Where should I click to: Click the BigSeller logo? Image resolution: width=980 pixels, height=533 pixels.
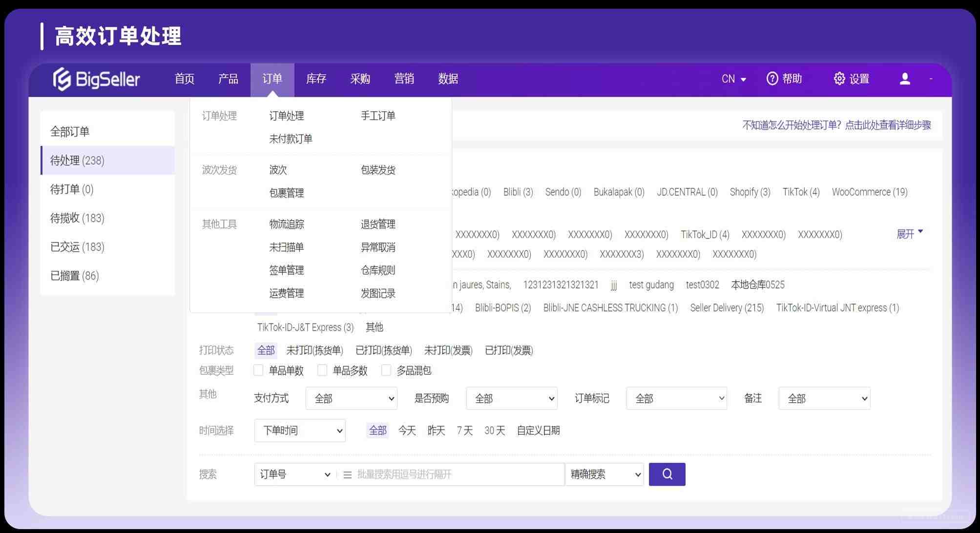[x=96, y=79]
